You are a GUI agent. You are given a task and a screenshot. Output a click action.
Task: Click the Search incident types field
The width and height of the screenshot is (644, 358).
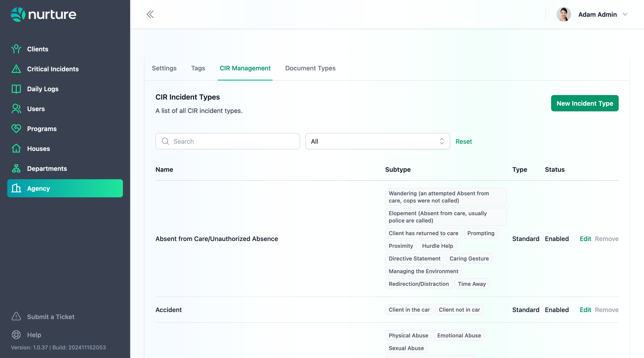(228, 141)
